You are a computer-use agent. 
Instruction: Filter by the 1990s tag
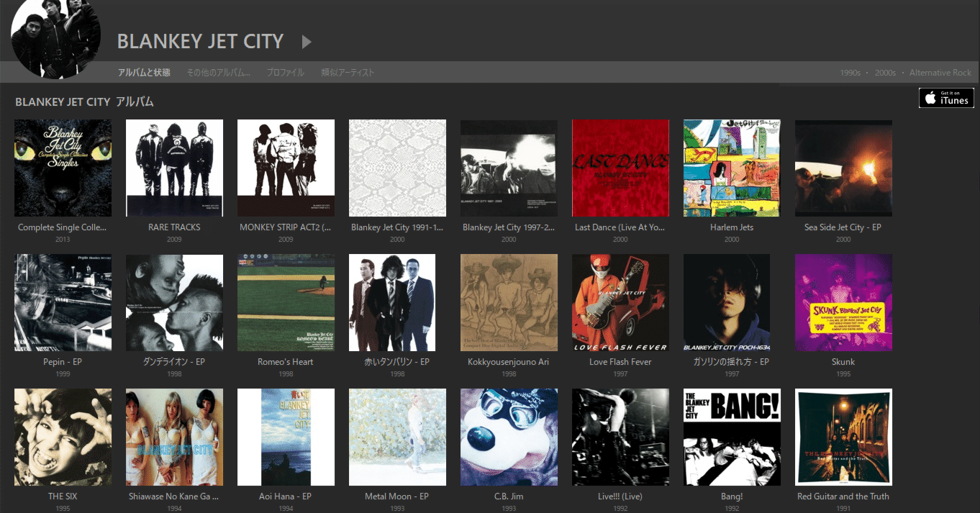(x=850, y=73)
